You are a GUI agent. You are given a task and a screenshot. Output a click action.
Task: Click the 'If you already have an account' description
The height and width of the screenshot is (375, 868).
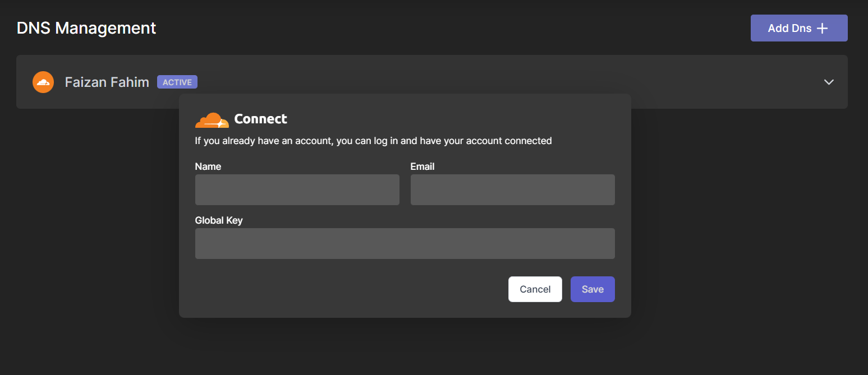tap(374, 141)
